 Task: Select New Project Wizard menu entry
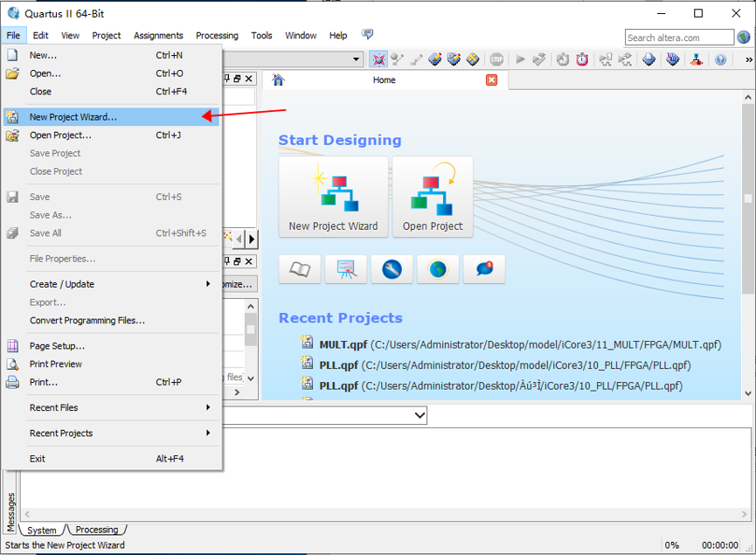(x=73, y=117)
